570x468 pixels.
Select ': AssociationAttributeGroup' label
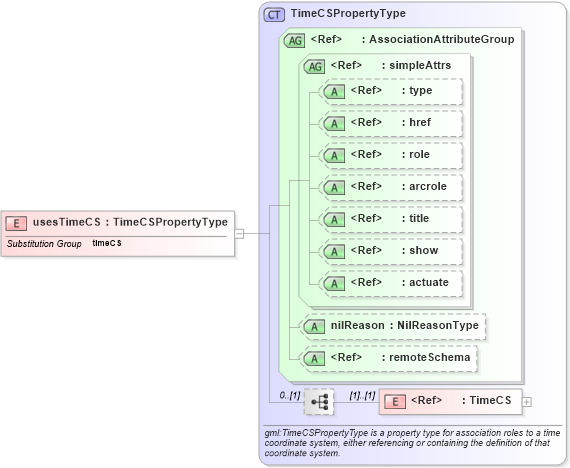click(438, 39)
